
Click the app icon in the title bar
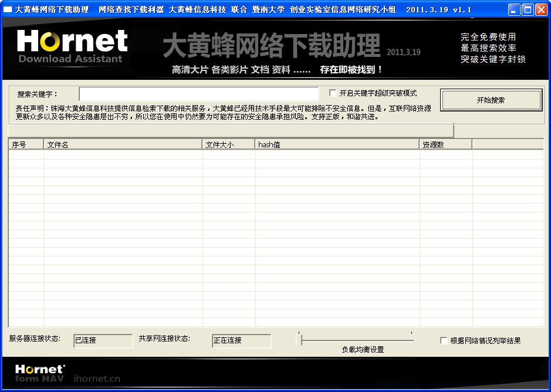tap(8, 9)
